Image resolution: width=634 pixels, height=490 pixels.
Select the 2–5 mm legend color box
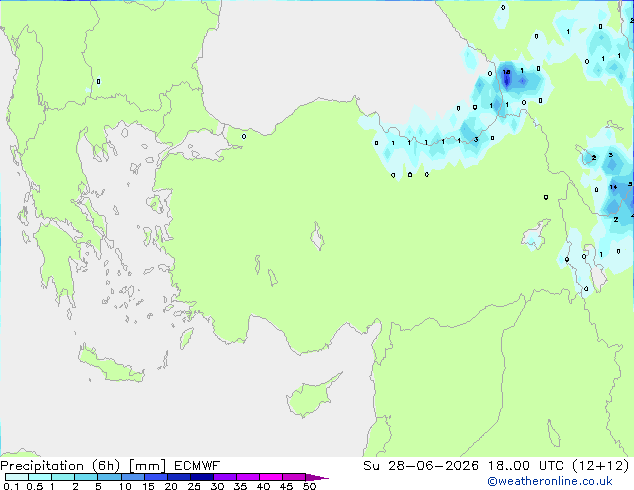click(86, 477)
